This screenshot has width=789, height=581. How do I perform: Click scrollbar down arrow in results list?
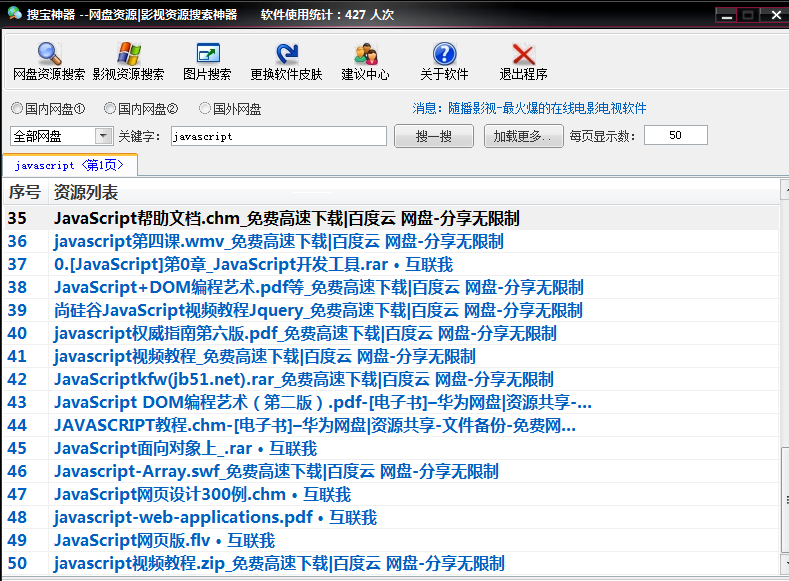pyautogui.click(x=785, y=563)
